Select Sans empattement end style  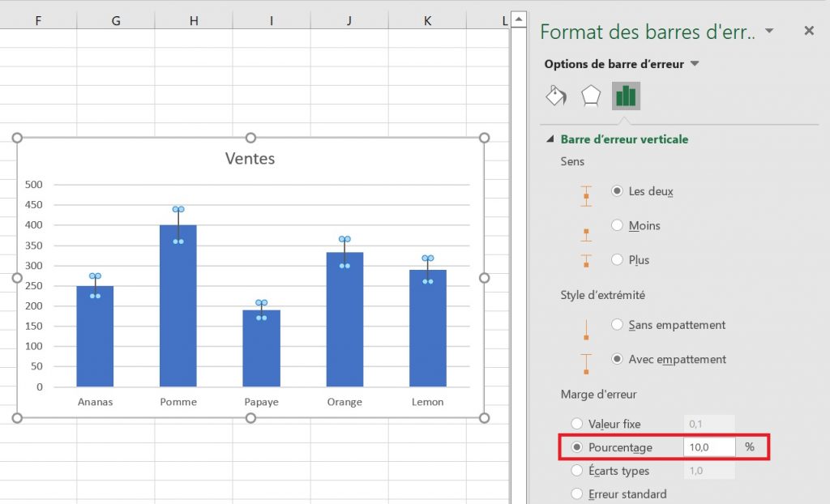pos(617,325)
